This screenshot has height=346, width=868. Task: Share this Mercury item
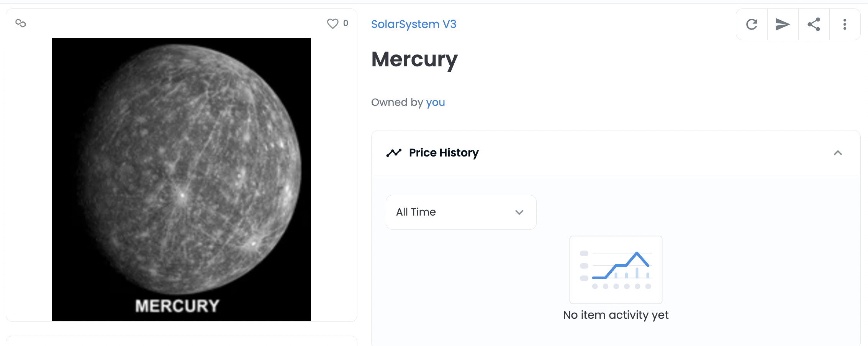coord(814,25)
